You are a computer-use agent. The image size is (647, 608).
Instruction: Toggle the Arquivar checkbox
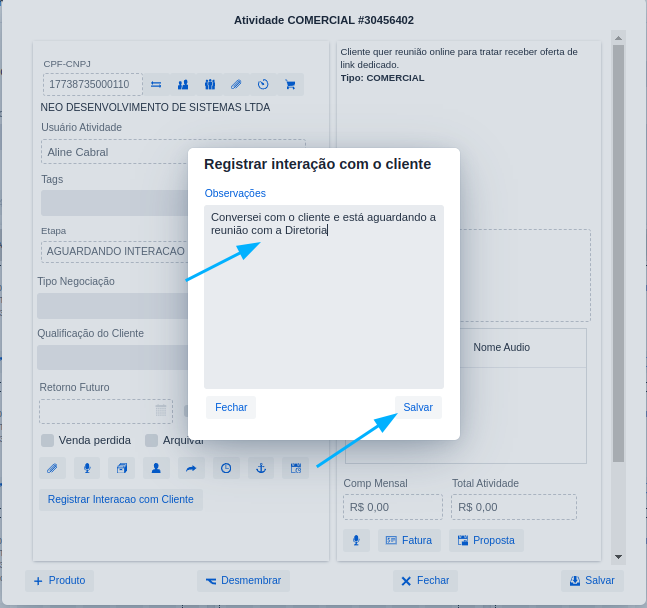coord(152,440)
